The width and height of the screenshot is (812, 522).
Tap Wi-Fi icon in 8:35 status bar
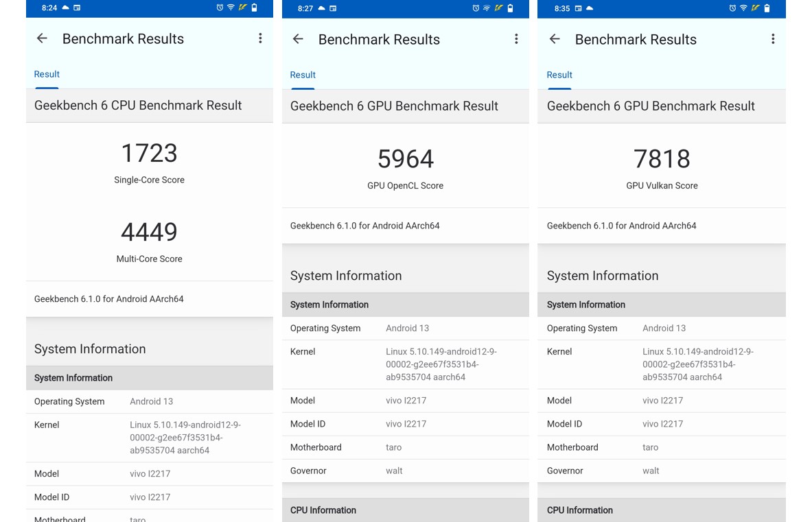743,8
